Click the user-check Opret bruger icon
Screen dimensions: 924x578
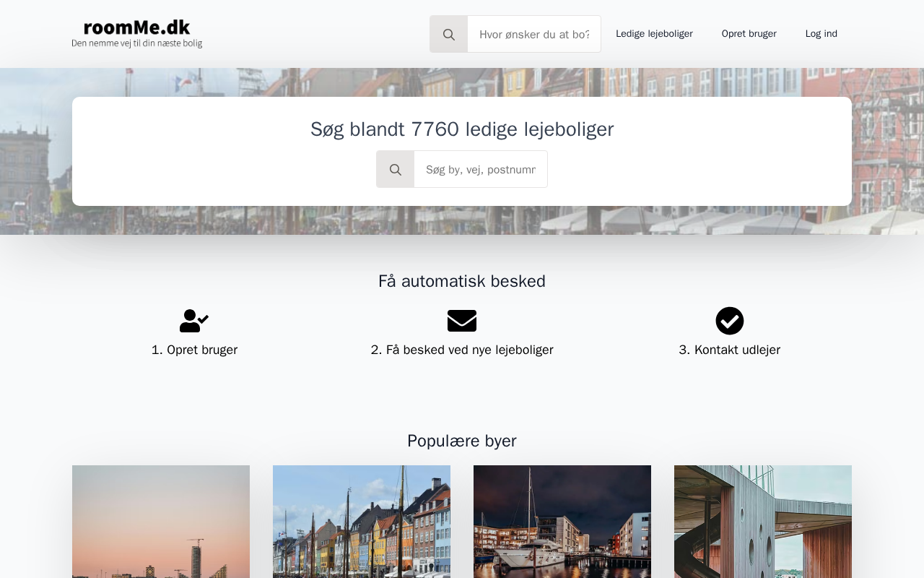(194, 321)
